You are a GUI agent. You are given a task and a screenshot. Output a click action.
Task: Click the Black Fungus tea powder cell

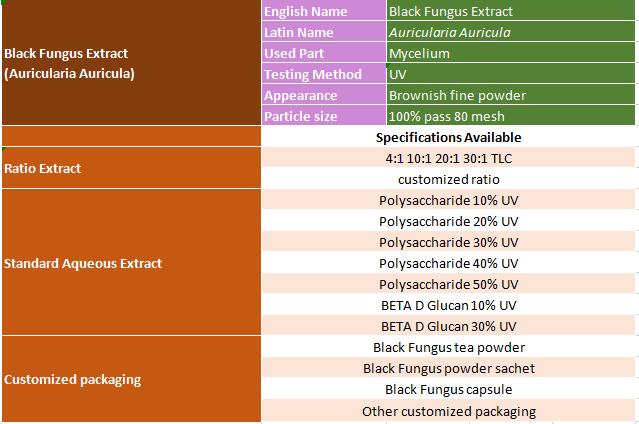(x=448, y=347)
